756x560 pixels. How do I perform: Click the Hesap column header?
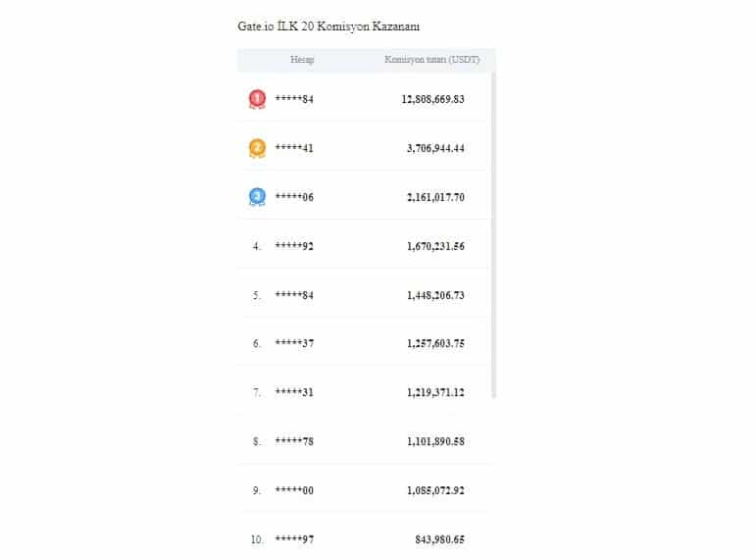[x=302, y=61]
